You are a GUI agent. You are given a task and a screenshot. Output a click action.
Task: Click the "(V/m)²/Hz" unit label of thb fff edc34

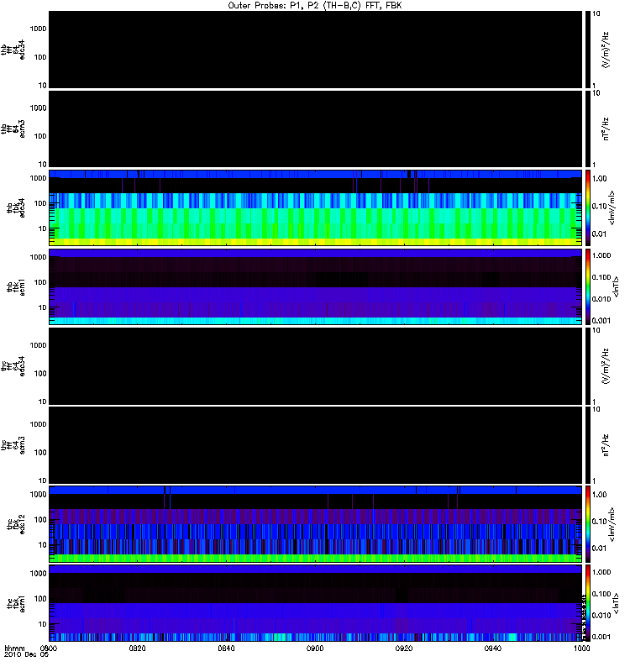click(606, 50)
